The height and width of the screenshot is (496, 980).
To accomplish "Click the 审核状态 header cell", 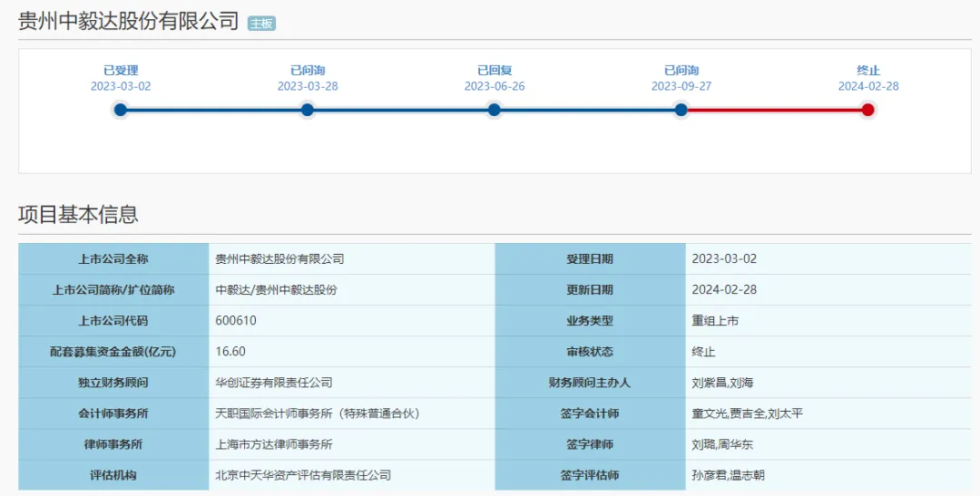I will point(590,352).
